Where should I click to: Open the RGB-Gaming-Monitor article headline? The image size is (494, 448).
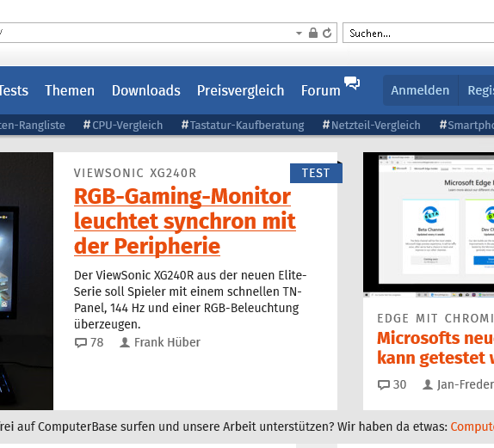pos(185,221)
